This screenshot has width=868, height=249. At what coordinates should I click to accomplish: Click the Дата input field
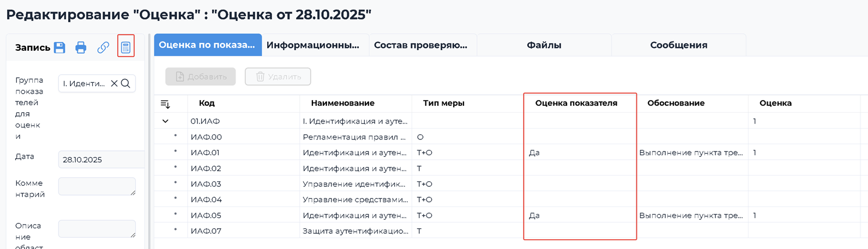click(x=101, y=160)
